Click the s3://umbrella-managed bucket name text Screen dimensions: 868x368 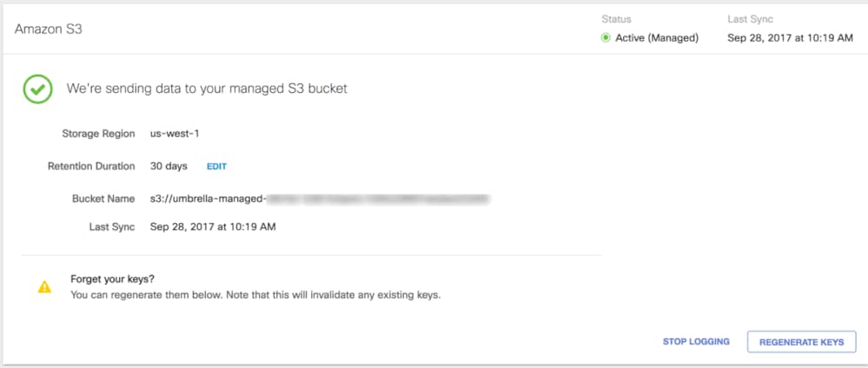pyautogui.click(x=208, y=199)
